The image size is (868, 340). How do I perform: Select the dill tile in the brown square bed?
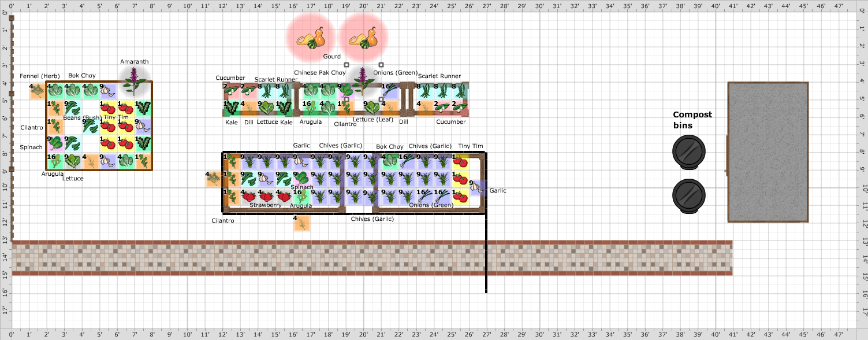91,161
